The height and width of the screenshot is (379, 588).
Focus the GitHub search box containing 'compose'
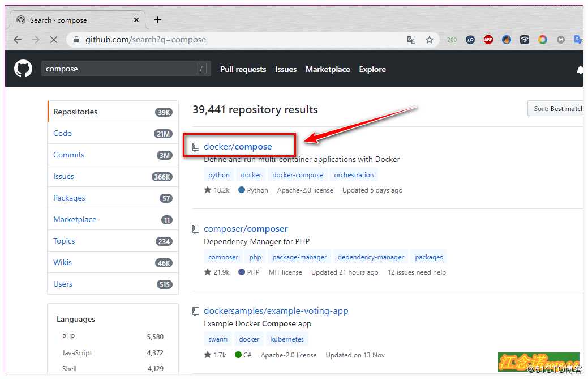(126, 69)
